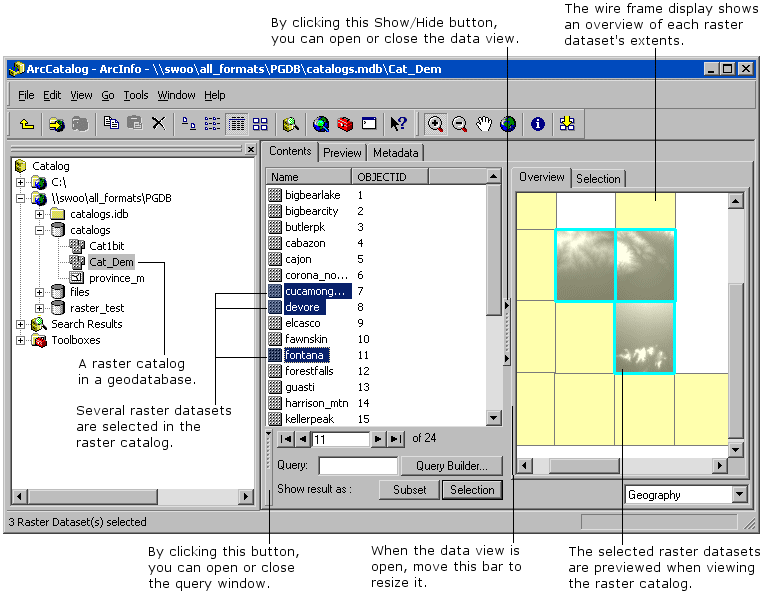Open the Tools menu
Image resolution: width=763 pixels, height=593 pixels.
[135, 95]
